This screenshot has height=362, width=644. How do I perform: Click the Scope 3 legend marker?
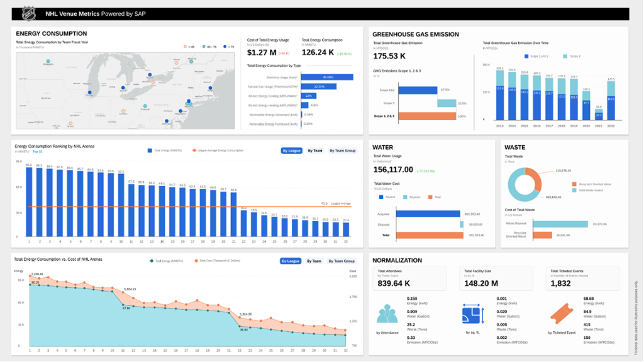pyautogui.click(x=565, y=56)
